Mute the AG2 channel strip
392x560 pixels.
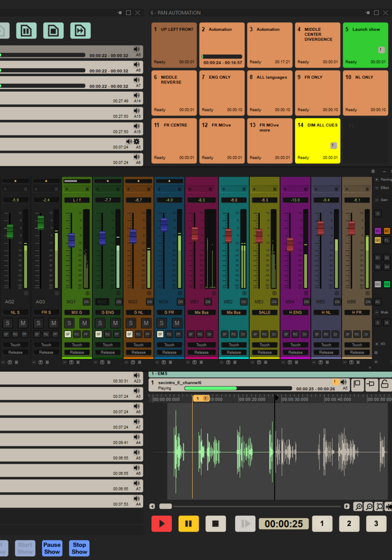point(23,323)
